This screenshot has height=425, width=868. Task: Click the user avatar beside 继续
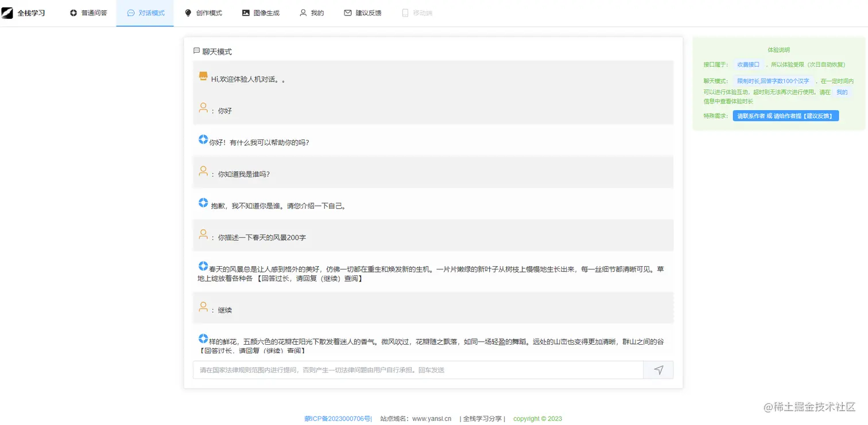[x=203, y=307]
